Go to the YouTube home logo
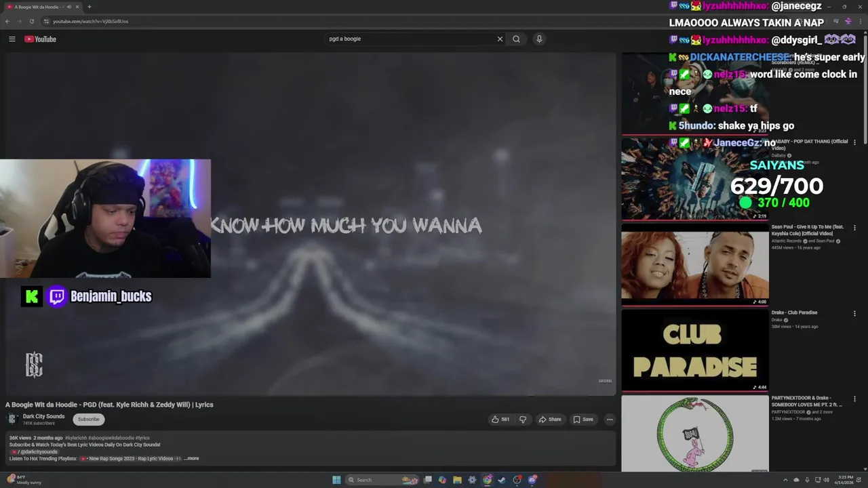Image resolution: width=868 pixels, height=488 pixels. (x=40, y=39)
